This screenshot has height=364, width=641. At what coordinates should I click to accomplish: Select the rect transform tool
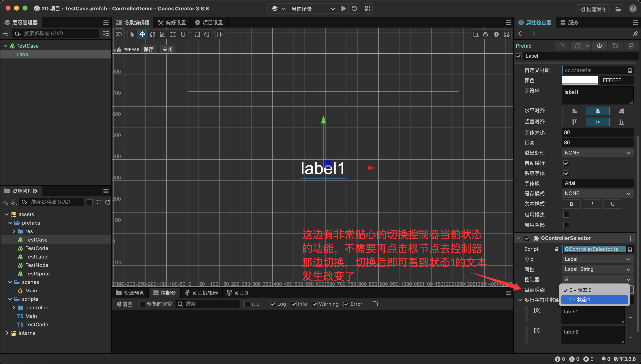click(x=173, y=34)
